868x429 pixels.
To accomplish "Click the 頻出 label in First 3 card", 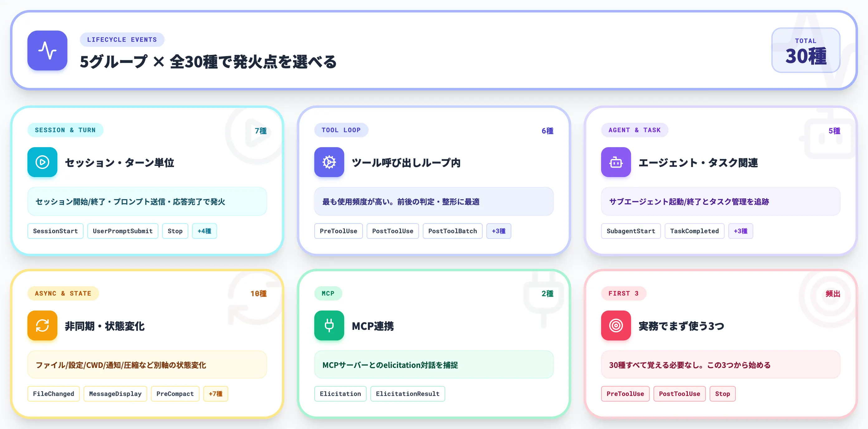I will point(833,294).
